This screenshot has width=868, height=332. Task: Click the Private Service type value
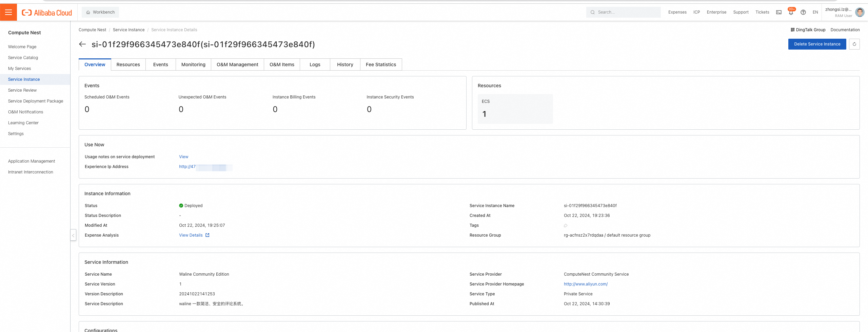578,294
